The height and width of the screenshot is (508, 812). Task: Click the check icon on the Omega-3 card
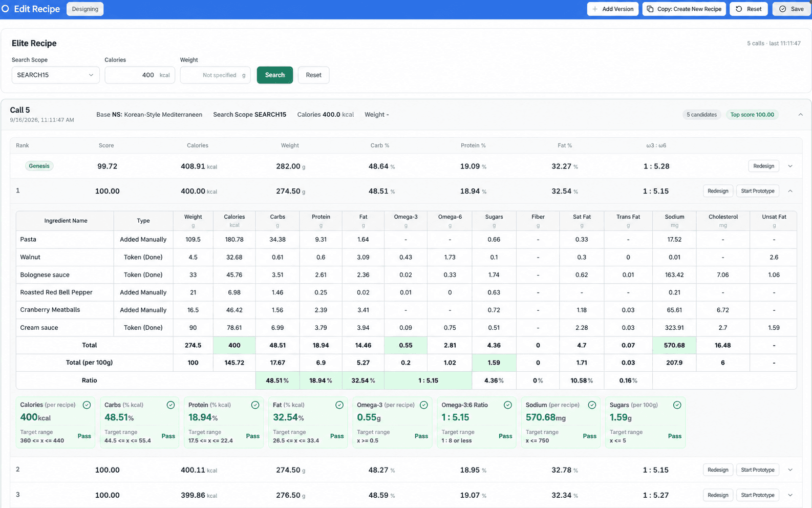click(x=424, y=405)
